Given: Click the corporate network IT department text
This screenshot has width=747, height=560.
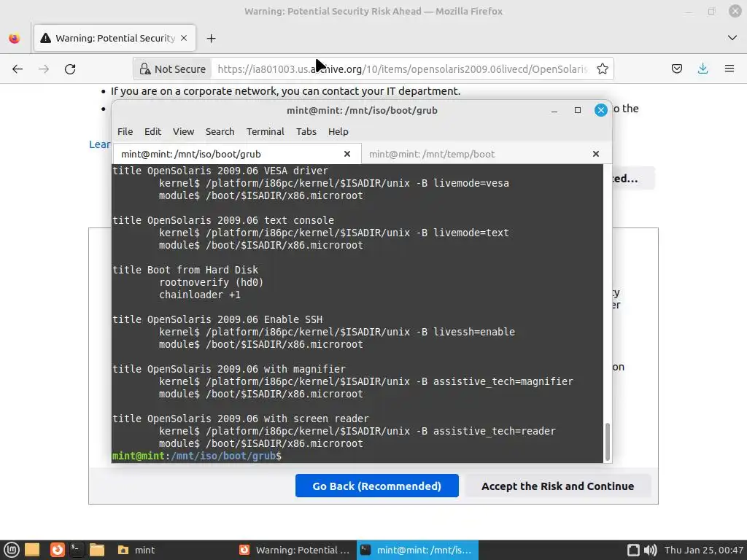Looking at the screenshot, I should pos(285,91).
